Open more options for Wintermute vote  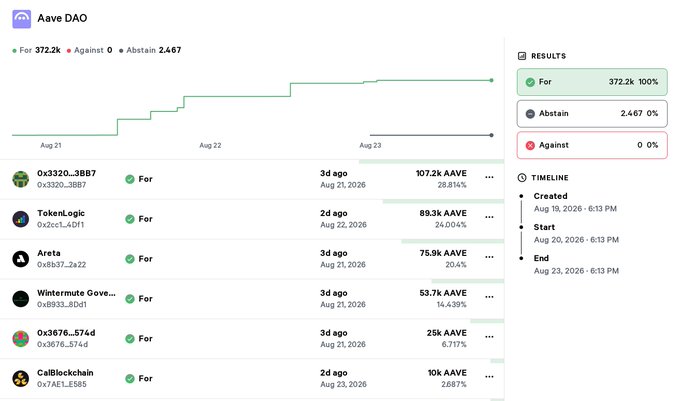[489, 297]
